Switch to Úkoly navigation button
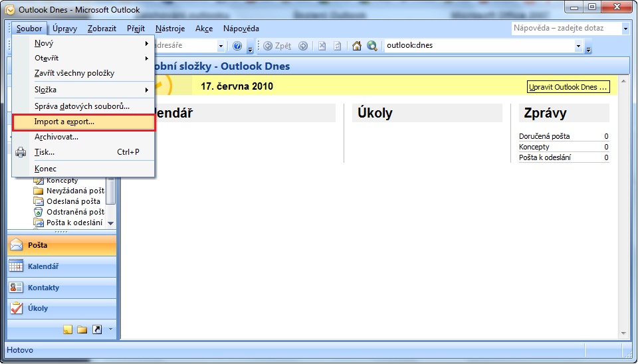The image size is (638, 364). (62, 308)
